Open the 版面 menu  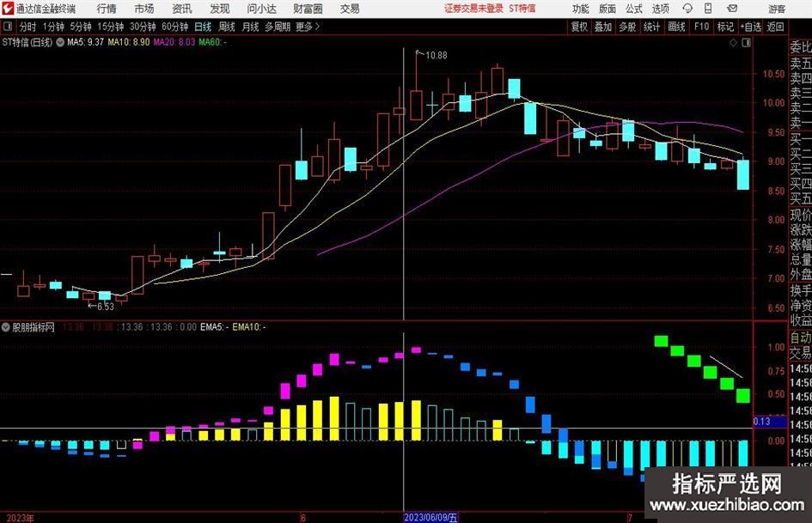pyautogui.click(x=607, y=9)
